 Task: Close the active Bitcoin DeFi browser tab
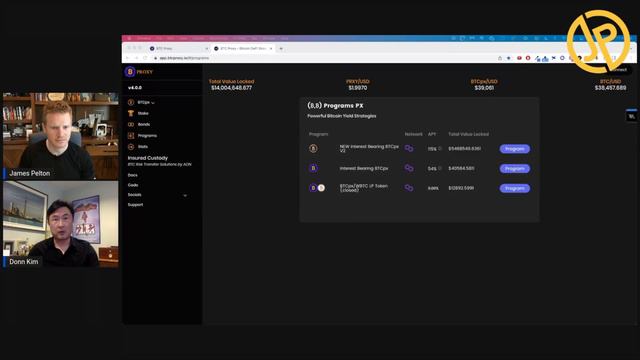click(271, 49)
